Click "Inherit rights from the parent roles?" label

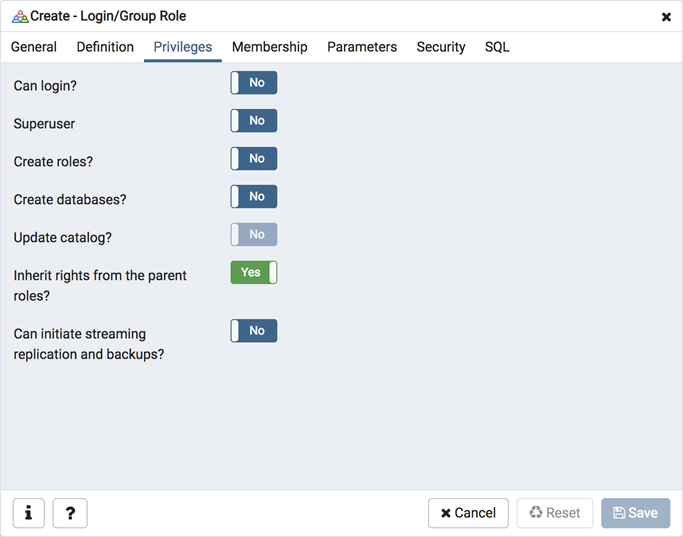(100, 285)
